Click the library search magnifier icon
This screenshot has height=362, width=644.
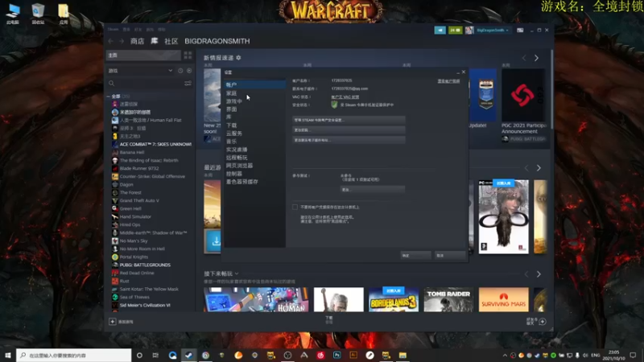[x=111, y=84]
